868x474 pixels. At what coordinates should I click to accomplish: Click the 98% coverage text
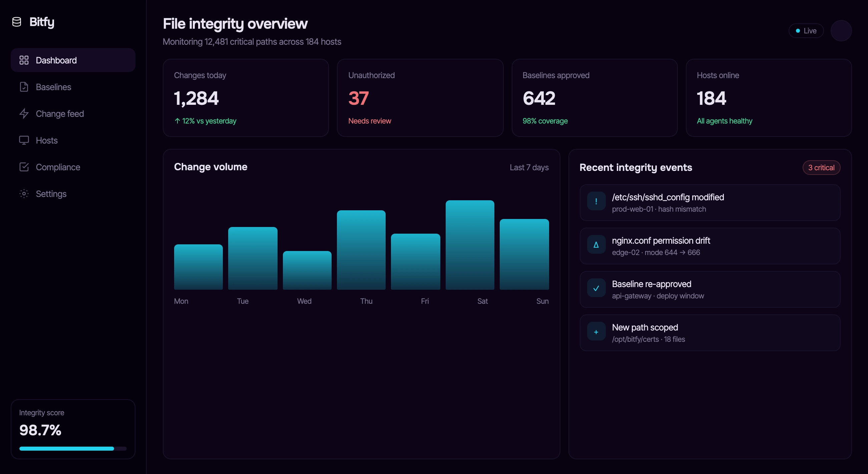[x=545, y=121]
